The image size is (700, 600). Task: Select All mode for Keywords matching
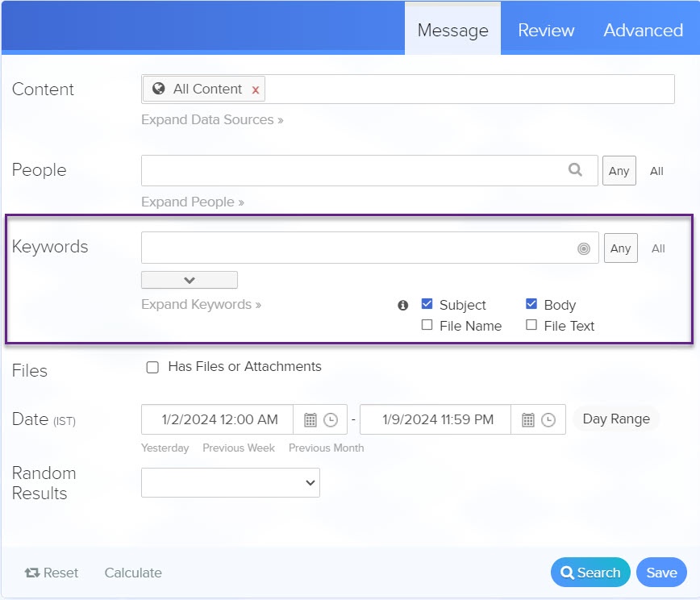658,248
